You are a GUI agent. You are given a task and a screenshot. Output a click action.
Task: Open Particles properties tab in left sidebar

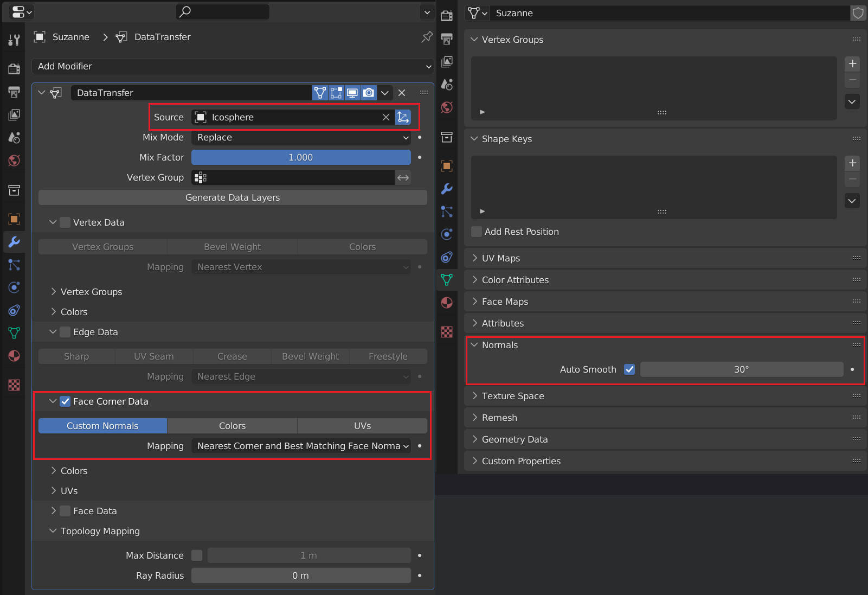14,265
